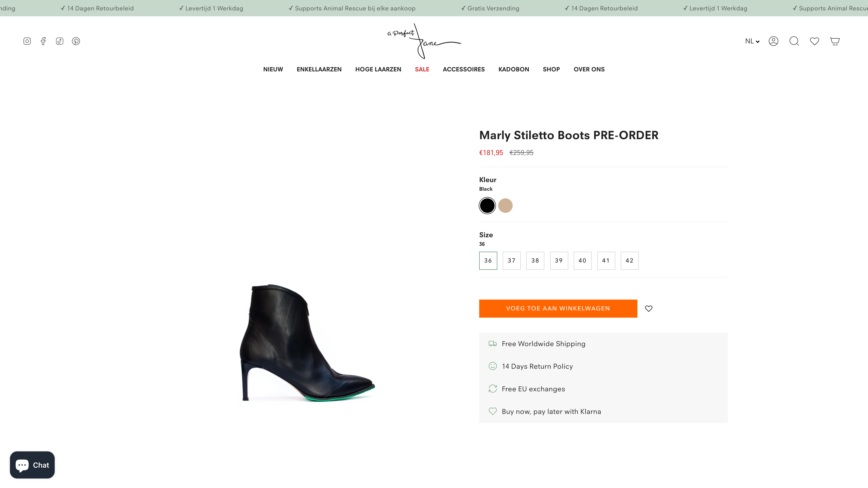Select size 38
This screenshot has height=488, width=868.
(535, 261)
